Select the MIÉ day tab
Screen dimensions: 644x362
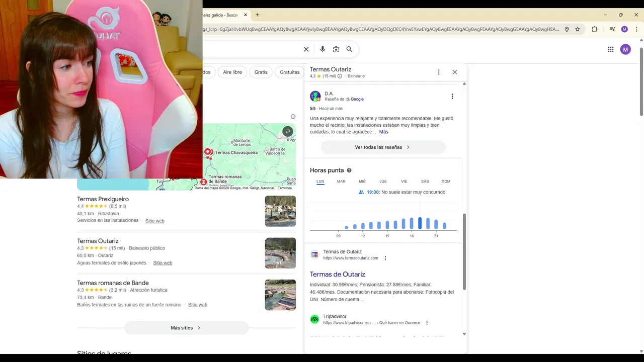[x=362, y=182]
